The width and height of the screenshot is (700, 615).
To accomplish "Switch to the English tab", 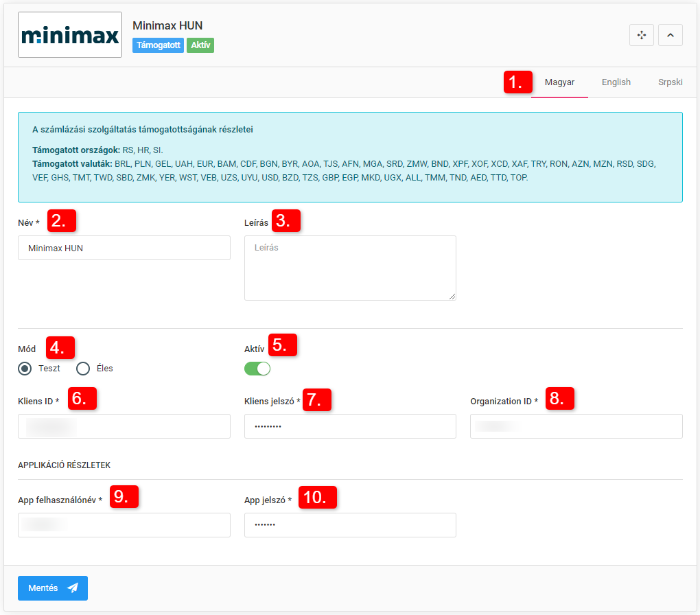I will tap(616, 82).
